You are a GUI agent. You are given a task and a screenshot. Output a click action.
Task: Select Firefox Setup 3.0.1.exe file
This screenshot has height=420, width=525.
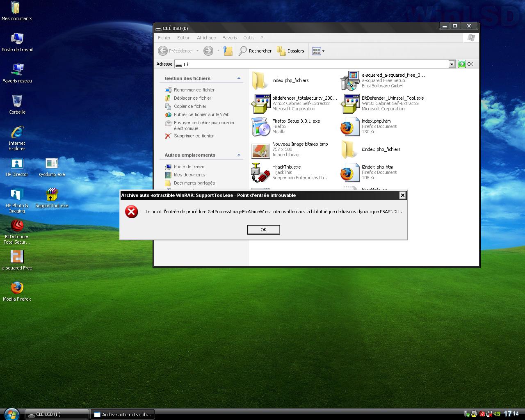tap(286, 126)
